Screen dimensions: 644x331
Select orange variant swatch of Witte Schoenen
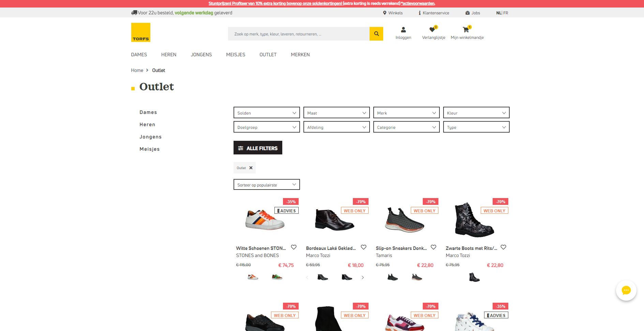pyautogui.click(x=253, y=277)
